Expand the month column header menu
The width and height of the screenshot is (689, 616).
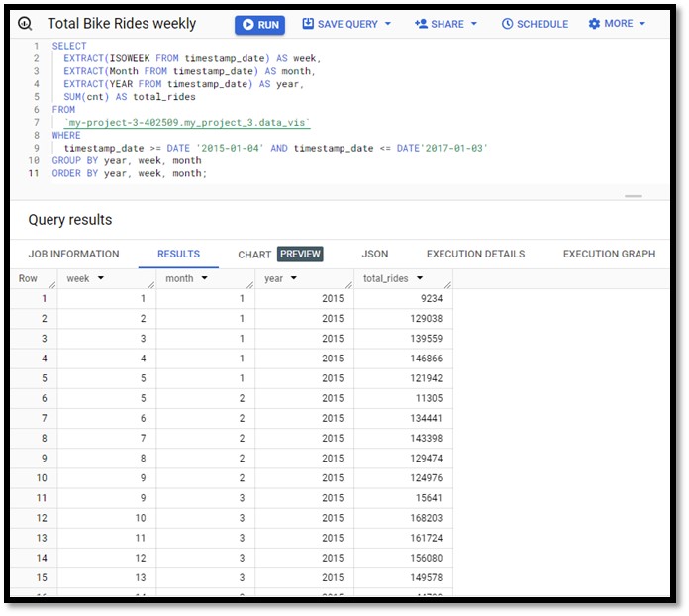tap(205, 279)
